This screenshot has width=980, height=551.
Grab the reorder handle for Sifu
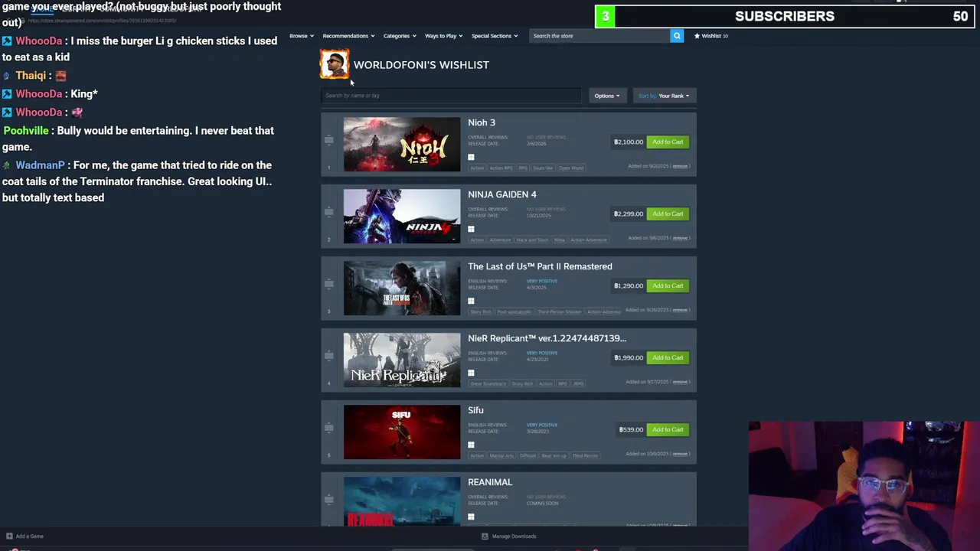(x=328, y=427)
